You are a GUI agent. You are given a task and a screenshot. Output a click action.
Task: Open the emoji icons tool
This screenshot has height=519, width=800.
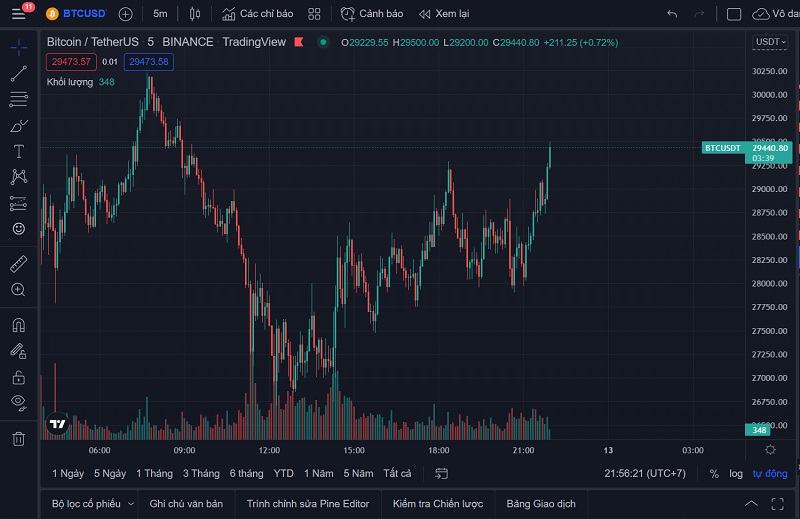19,229
